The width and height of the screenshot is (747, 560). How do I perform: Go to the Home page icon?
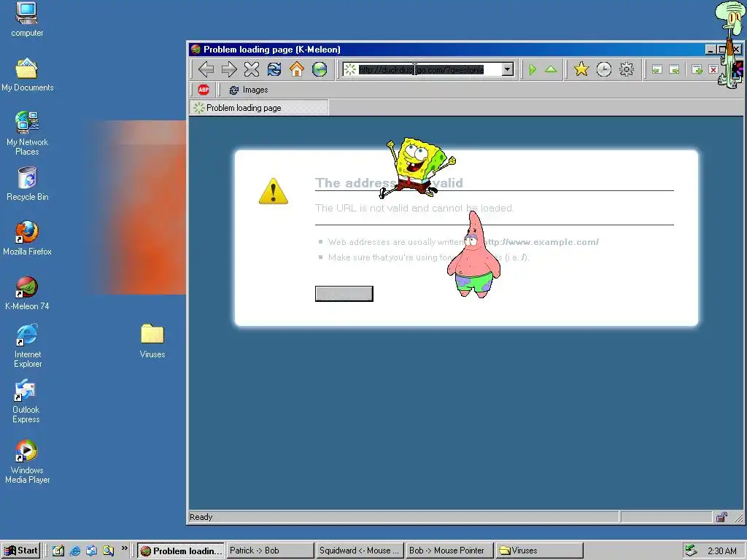click(297, 69)
